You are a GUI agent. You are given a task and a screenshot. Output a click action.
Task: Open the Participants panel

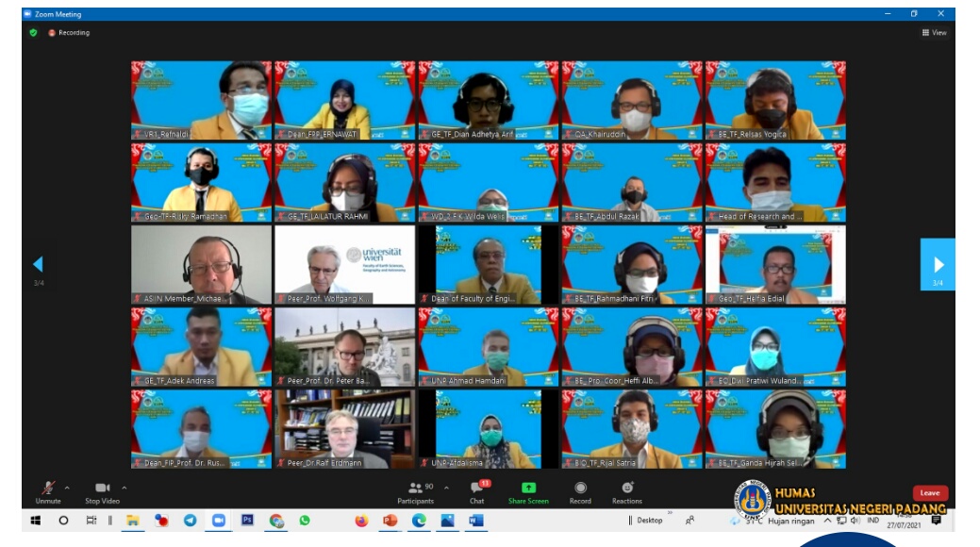click(x=415, y=490)
